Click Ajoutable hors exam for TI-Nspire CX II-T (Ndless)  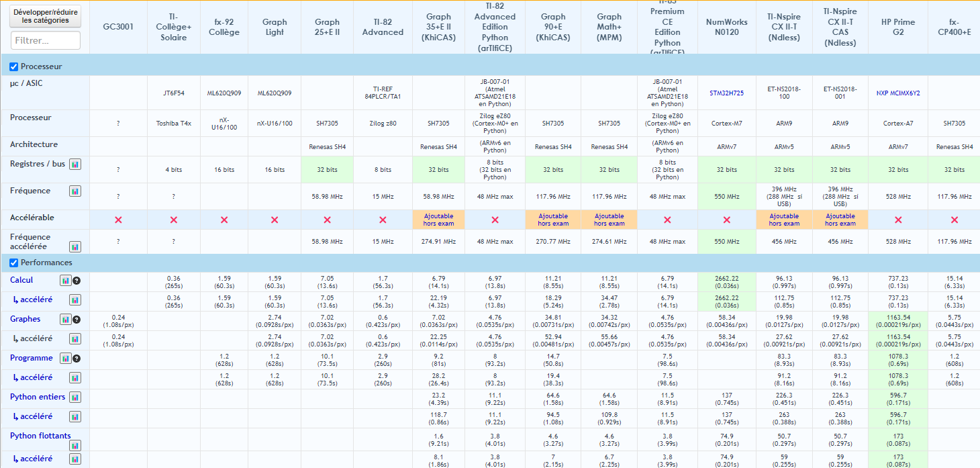coord(784,220)
